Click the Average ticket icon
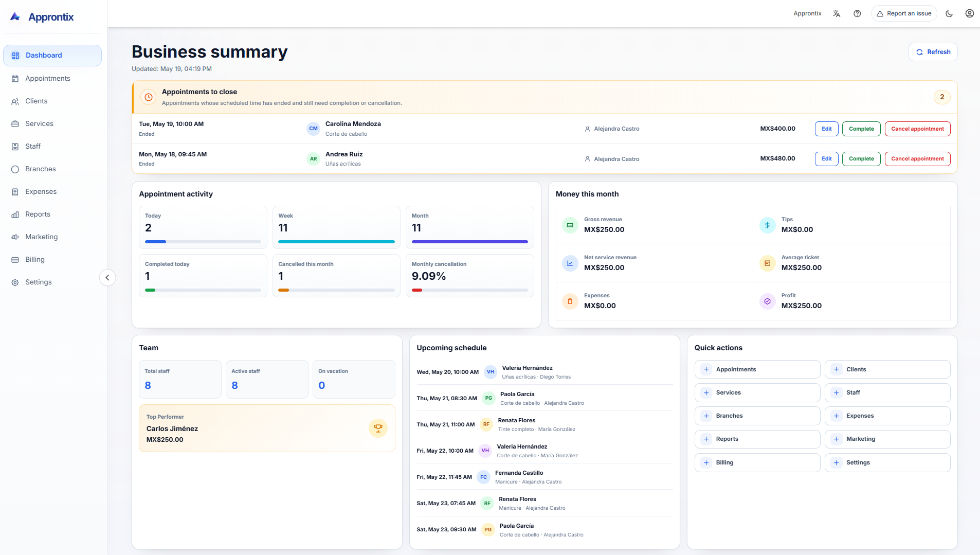 pos(768,263)
